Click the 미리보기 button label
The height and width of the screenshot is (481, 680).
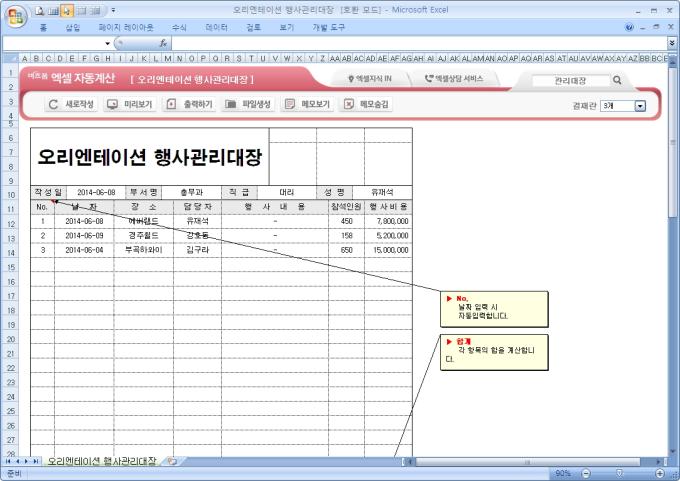coord(138,105)
